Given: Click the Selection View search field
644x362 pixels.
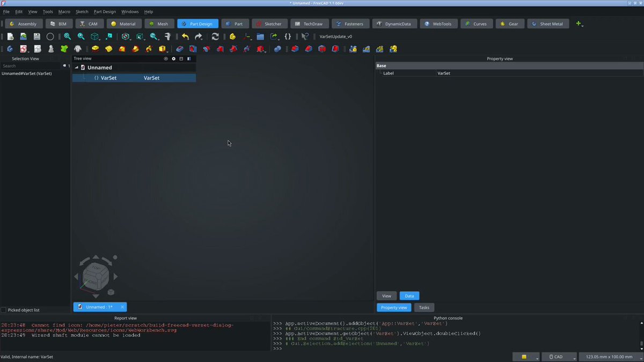Looking at the screenshot, I should tap(32, 66).
